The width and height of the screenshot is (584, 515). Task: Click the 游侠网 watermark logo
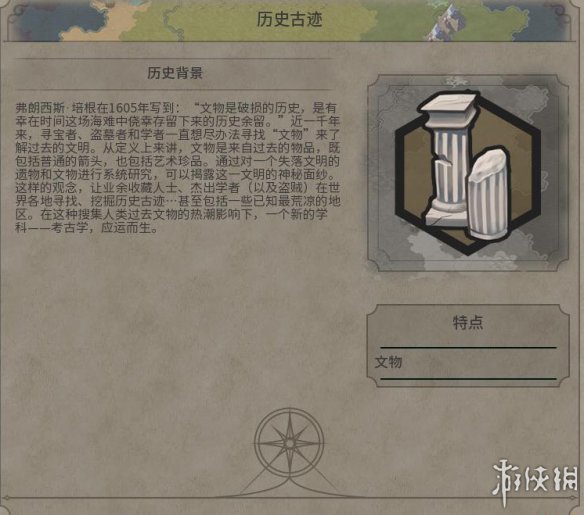tap(535, 481)
